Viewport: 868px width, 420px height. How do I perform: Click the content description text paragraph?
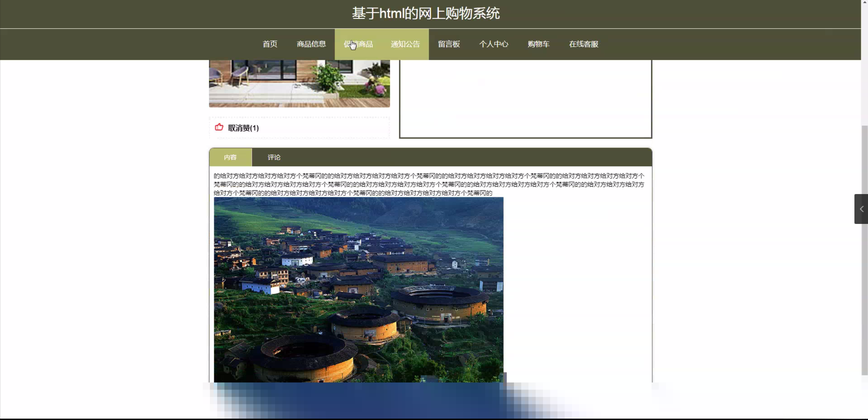pos(429,184)
